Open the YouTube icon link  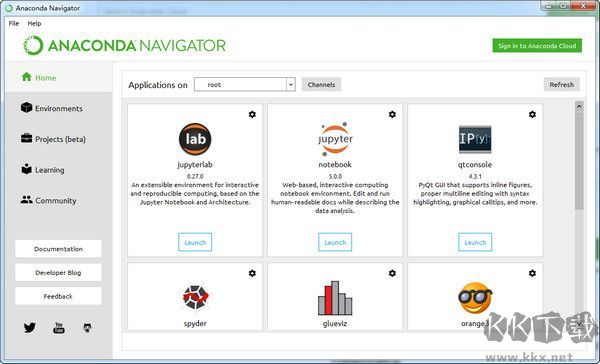click(59, 328)
